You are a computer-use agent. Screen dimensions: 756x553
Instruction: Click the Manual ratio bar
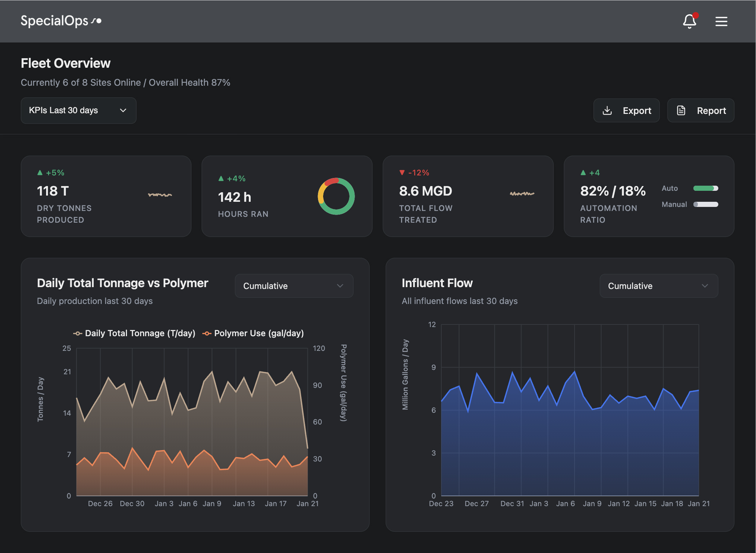(x=706, y=204)
